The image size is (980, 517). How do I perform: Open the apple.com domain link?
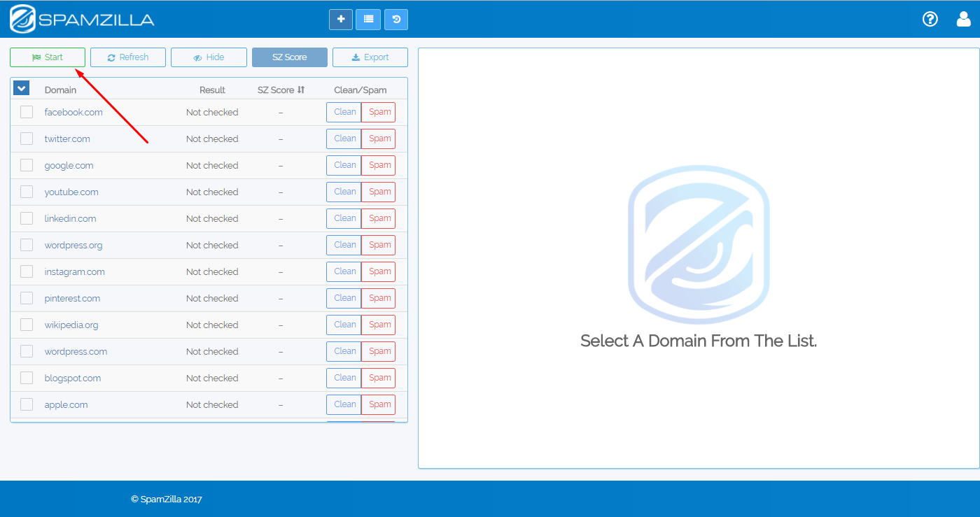[x=66, y=404]
